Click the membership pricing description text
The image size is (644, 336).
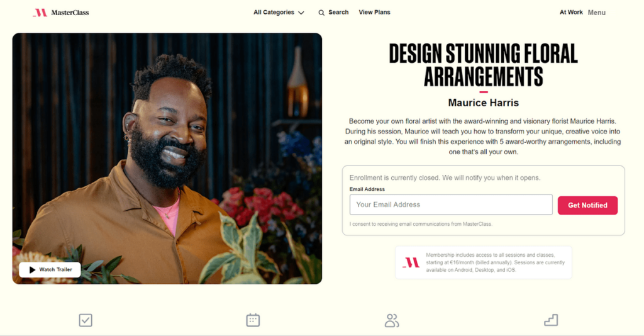(x=496, y=262)
